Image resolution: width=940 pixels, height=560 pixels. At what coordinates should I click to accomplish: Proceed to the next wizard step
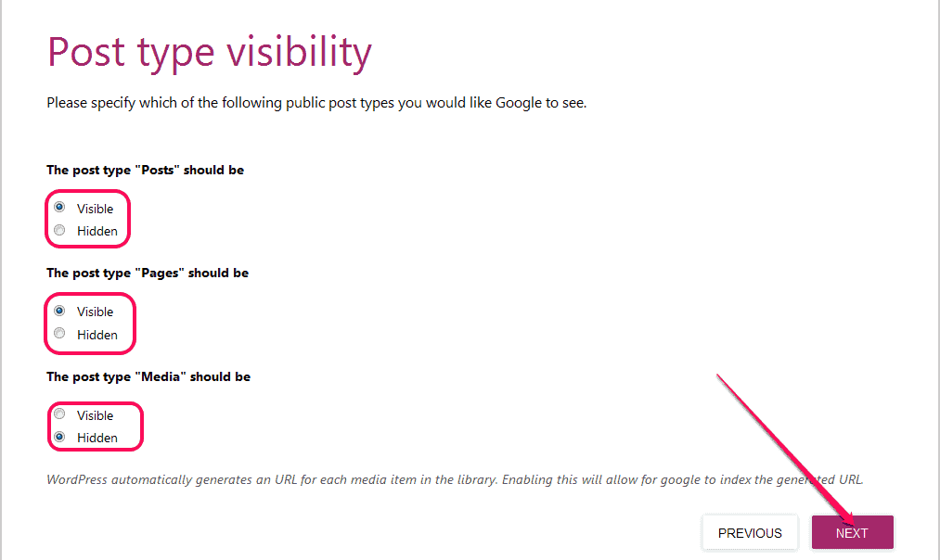click(x=851, y=532)
